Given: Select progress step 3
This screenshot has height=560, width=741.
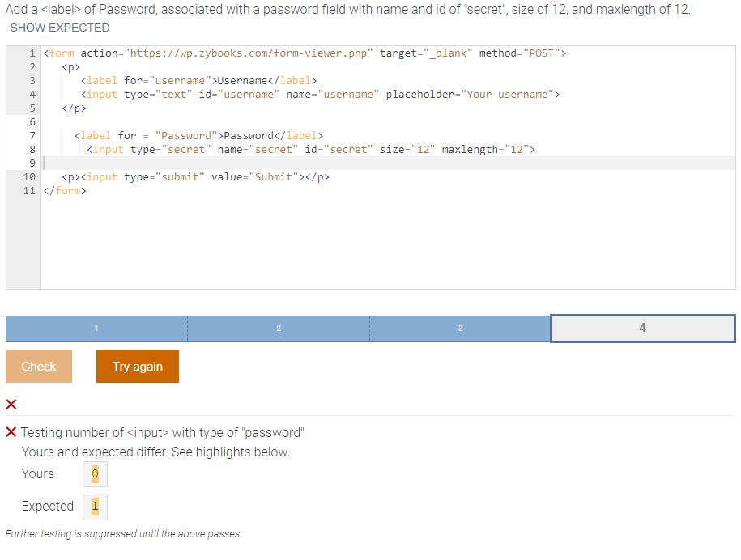Looking at the screenshot, I should tap(460, 328).
